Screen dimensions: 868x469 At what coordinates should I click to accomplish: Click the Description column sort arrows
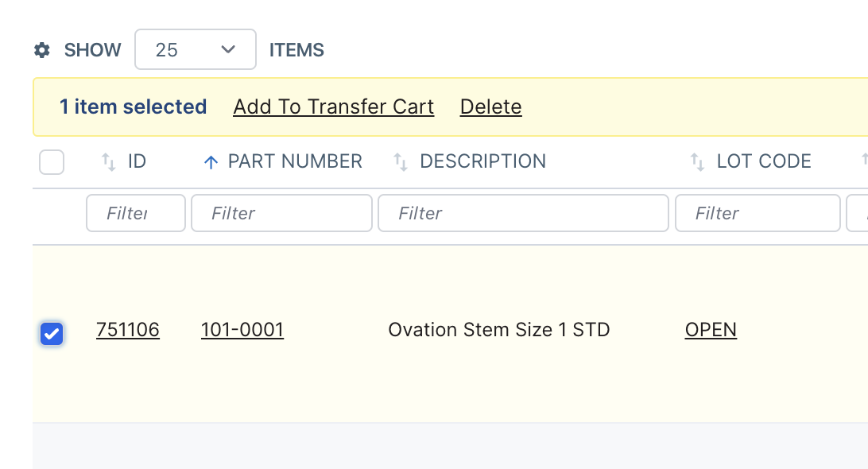point(401,162)
